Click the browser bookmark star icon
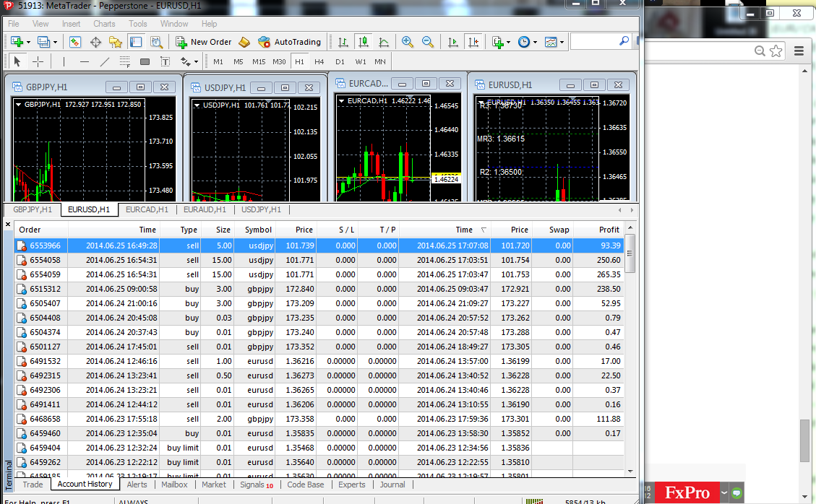Screen dimensions: 816x504 click(x=776, y=51)
